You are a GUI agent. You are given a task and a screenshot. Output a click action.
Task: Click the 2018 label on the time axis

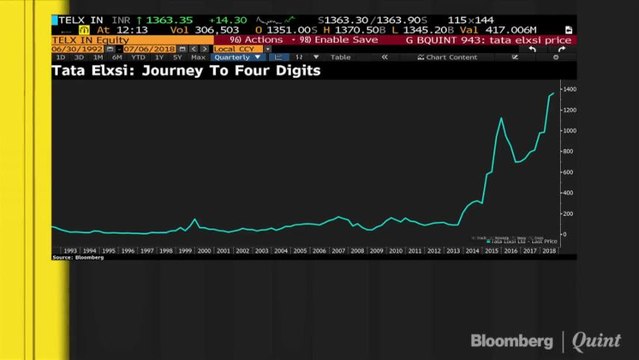pyautogui.click(x=549, y=251)
